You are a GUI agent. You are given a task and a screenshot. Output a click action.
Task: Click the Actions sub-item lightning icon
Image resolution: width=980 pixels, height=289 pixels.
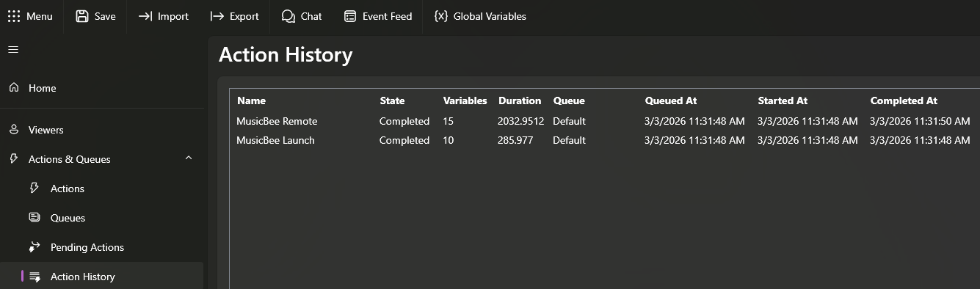coord(35,188)
